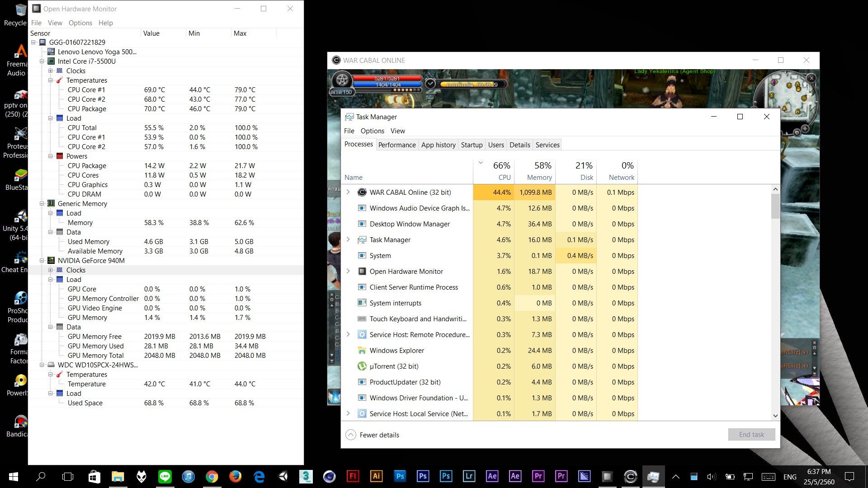The image size is (868, 488).
Task: Open Microsoft Edge from the taskbar
Action: tap(259, 476)
